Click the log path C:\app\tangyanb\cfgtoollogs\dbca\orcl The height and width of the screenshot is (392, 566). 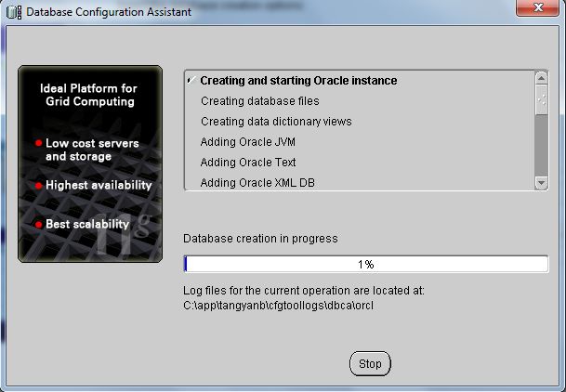tap(278, 306)
